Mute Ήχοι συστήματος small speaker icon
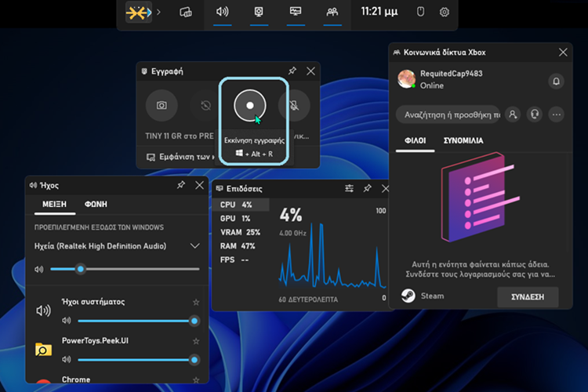The height and width of the screenshot is (392, 588). point(67,321)
